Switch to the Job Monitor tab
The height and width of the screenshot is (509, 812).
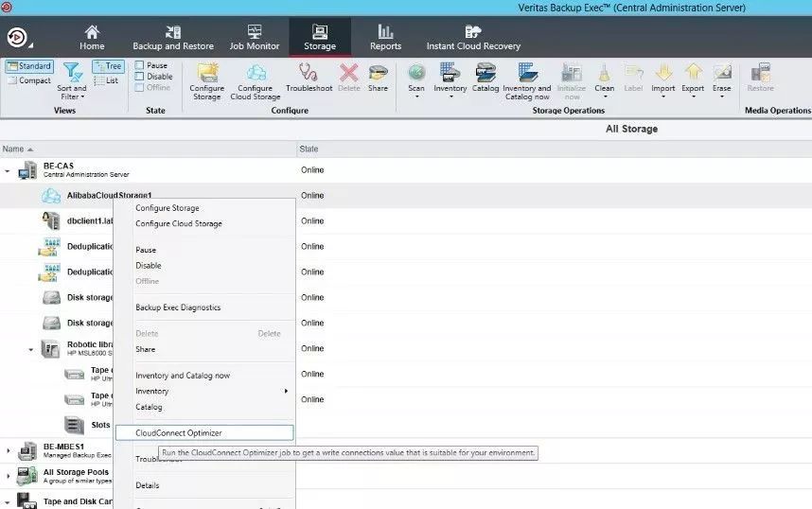click(255, 38)
